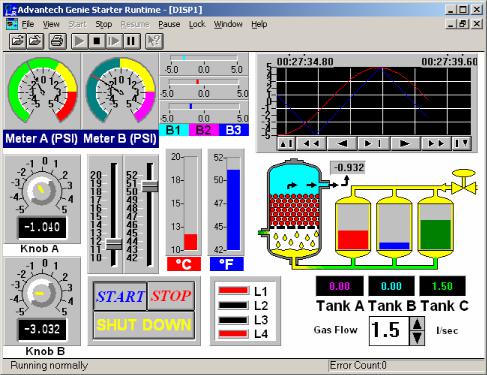Viewport: 487px width, 375px height.
Task: Click the yellow valve icon above tanks
Action: 463,182
